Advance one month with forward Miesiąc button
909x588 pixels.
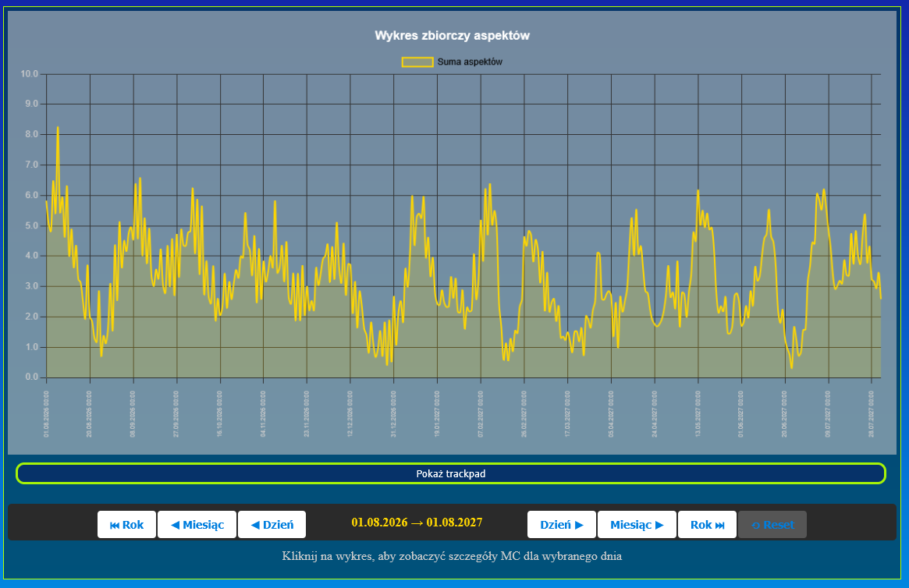pos(637,524)
